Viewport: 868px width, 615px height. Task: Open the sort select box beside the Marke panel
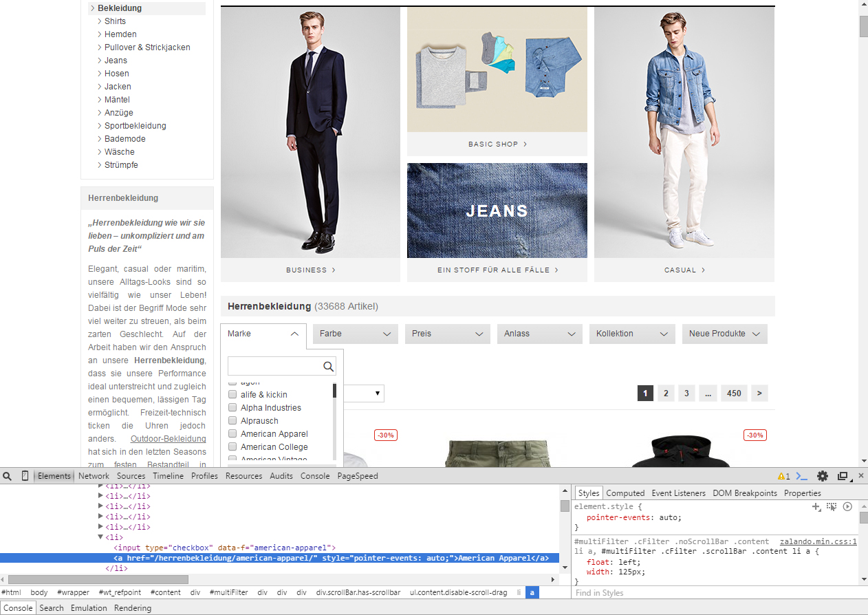coord(364,393)
